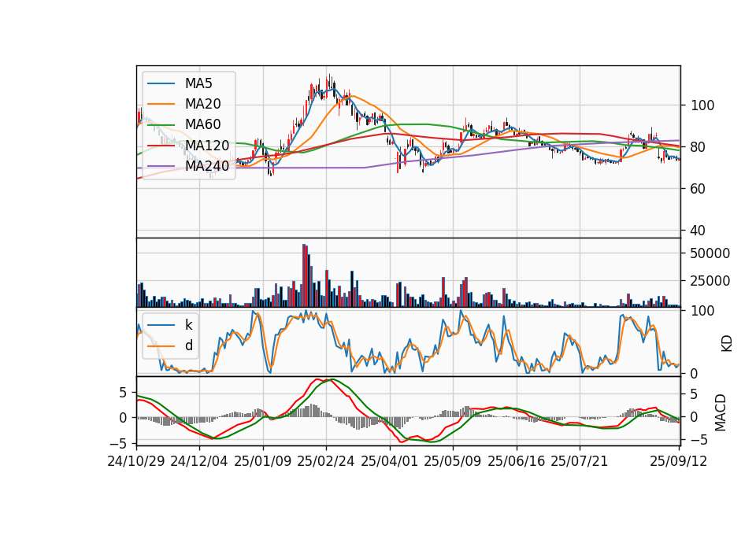Click the 25/09/12 date label

pyautogui.click(x=678, y=462)
